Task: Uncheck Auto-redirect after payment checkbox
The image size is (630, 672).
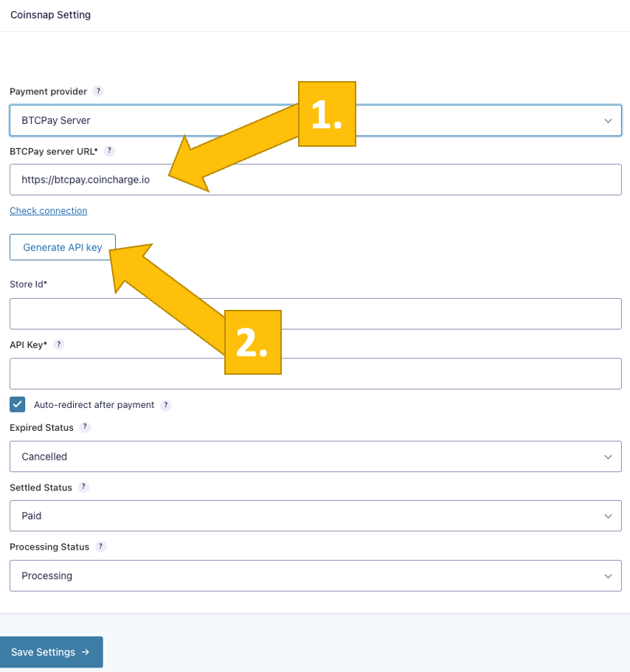Action: [x=18, y=404]
